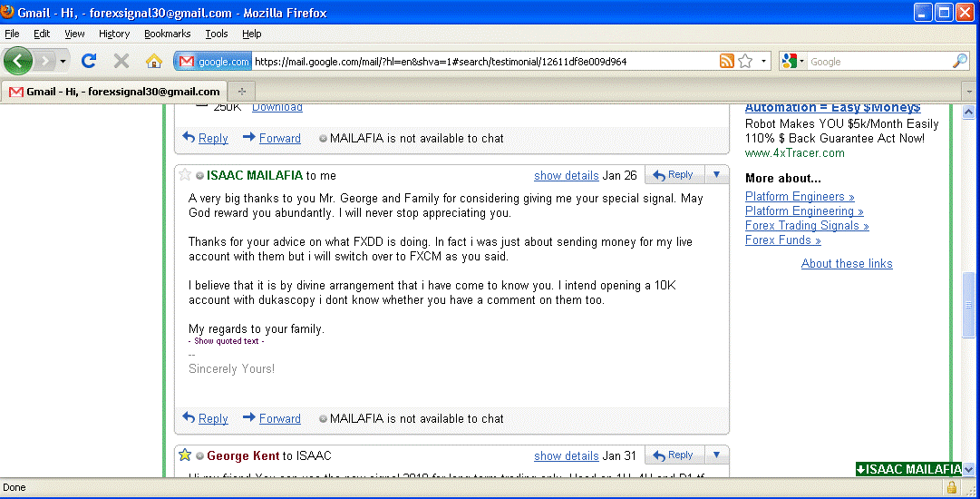980x499 pixels.
Task: Click inside the Google search box
Action: (x=878, y=62)
